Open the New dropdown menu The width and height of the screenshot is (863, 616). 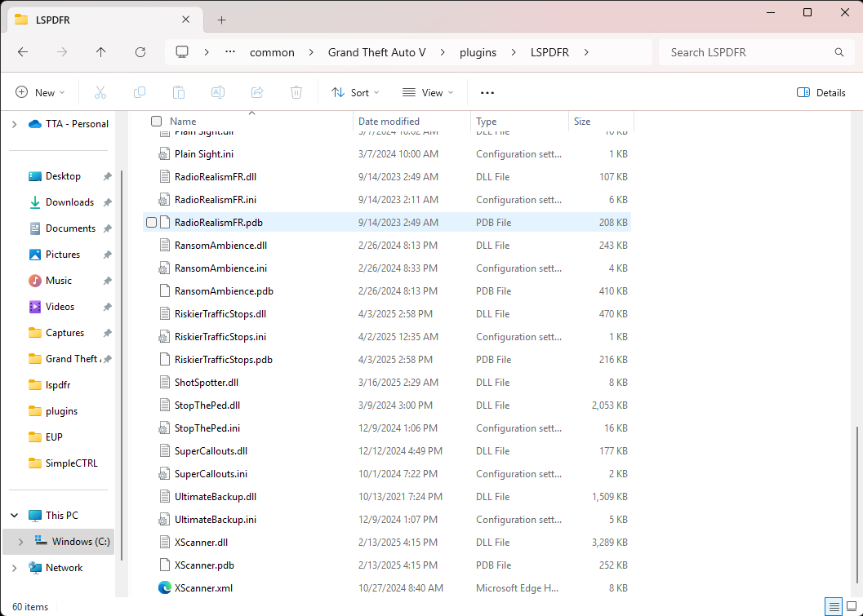[x=40, y=92]
